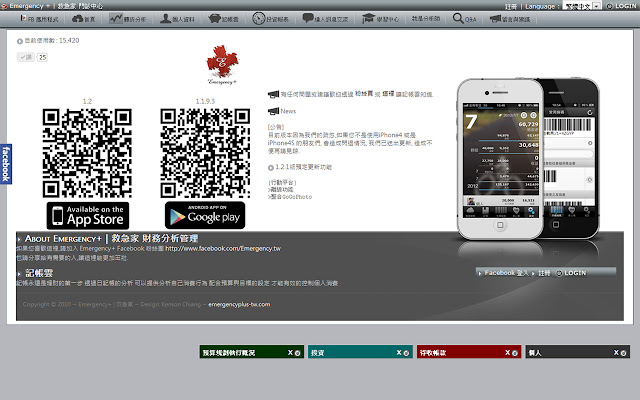640x400 pixels.
Task: Select the red receivables panel
Action: 469,352
